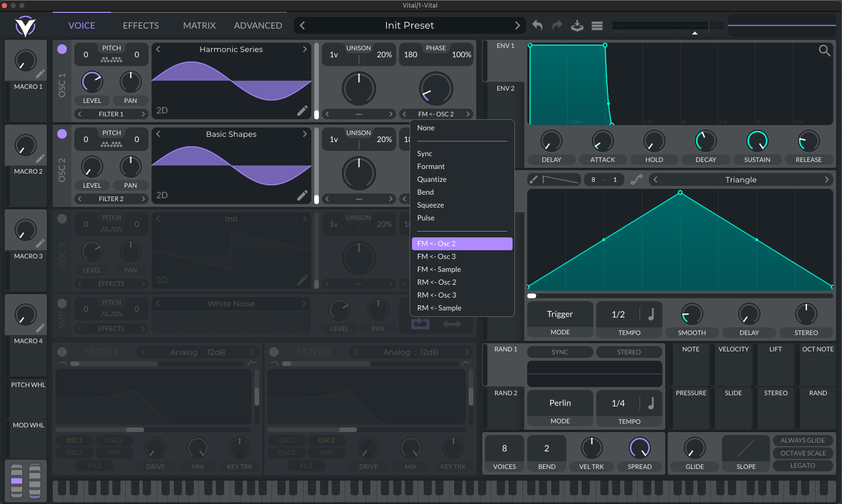Enable FILTER 2

point(274,352)
